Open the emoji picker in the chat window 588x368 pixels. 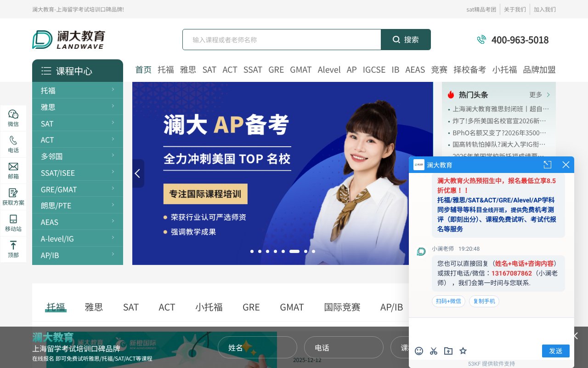[419, 351]
